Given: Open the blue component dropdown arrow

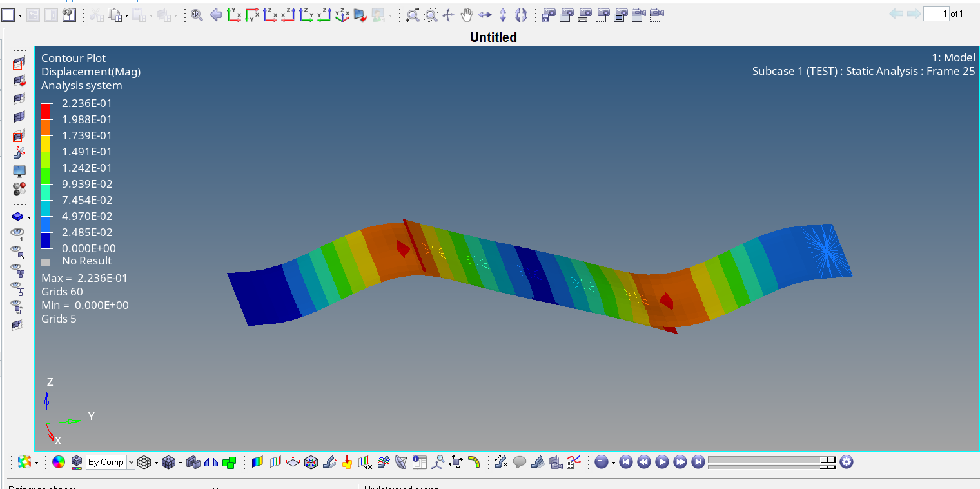Looking at the screenshot, I should (x=29, y=217).
